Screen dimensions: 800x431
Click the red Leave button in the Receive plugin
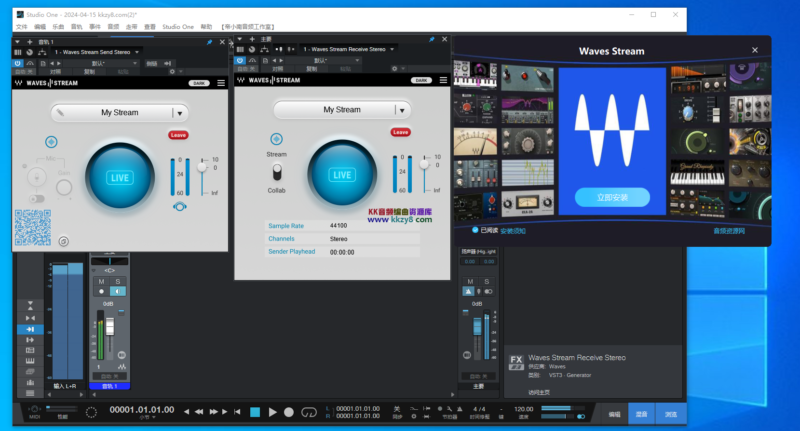point(401,132)
